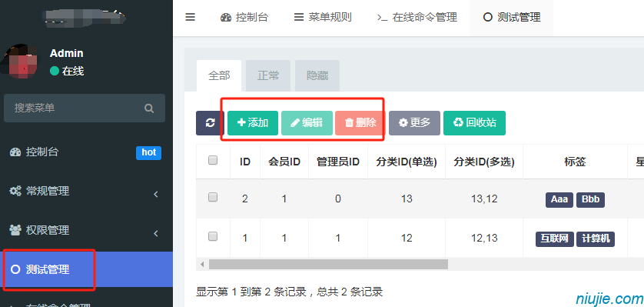This screenshot has height=307, width=644.
Task: Click the Aaa tag
Action: tap(559, 200)
